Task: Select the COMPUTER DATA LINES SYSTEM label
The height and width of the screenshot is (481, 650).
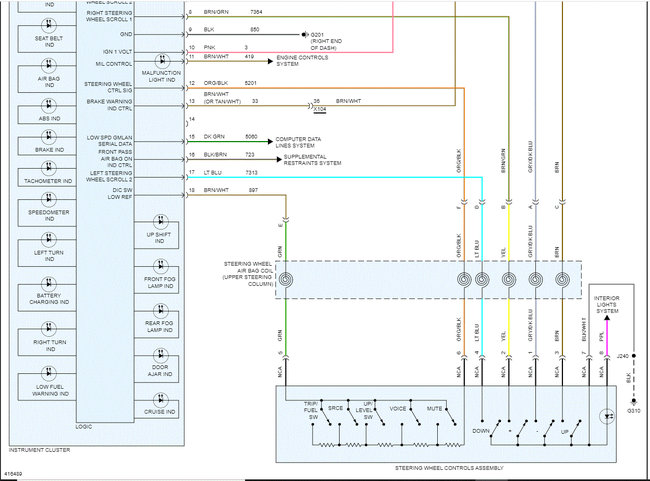Action: (298, 142)
